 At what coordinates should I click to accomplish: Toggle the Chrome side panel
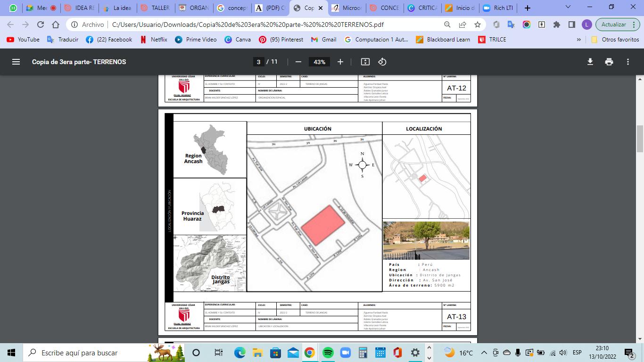coord(572,25)
